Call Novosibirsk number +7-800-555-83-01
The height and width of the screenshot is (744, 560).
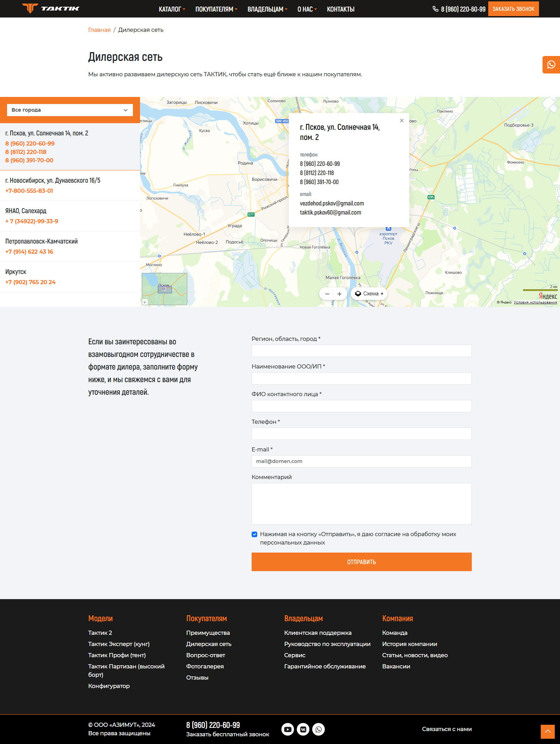tap(29, 191)
